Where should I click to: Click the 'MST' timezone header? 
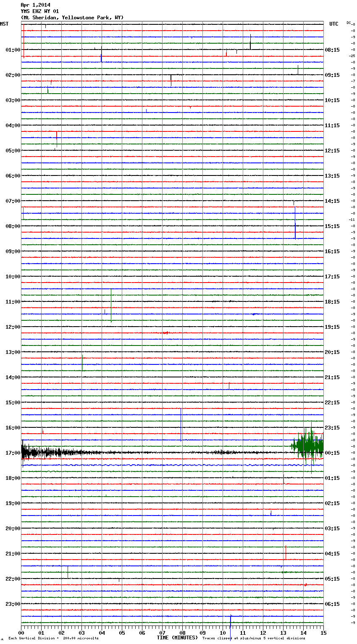4,24
